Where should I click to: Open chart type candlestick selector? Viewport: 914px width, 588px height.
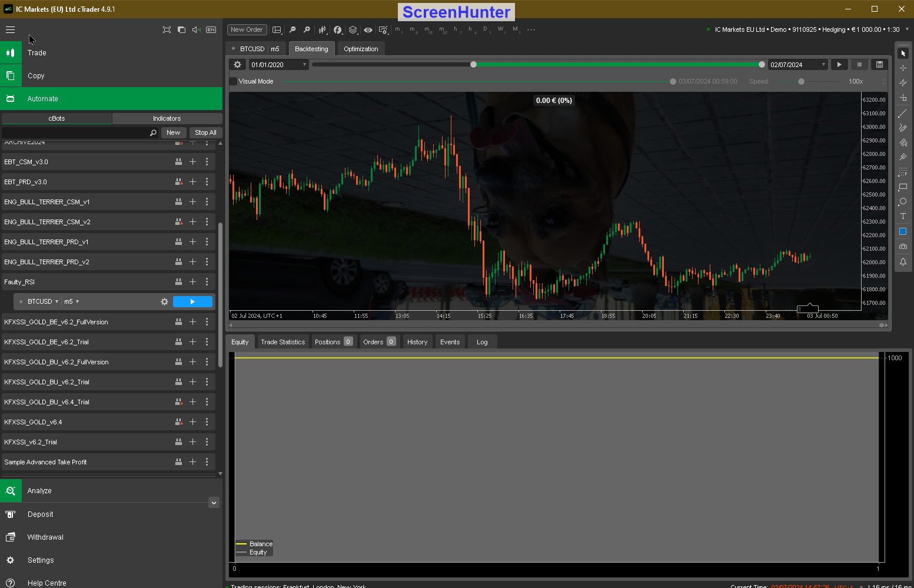click(x=323, y=29)
